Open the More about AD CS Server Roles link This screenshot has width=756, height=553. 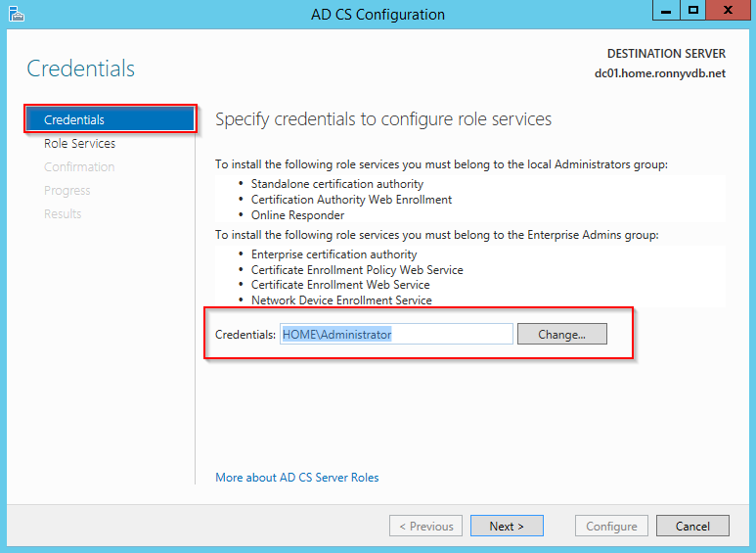click(x=297, y=478)
